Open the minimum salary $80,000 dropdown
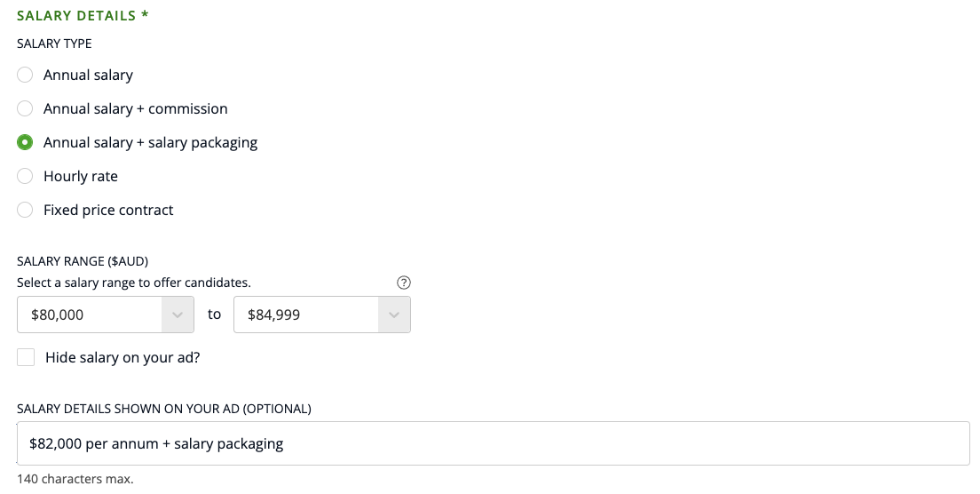 point(90,315)
